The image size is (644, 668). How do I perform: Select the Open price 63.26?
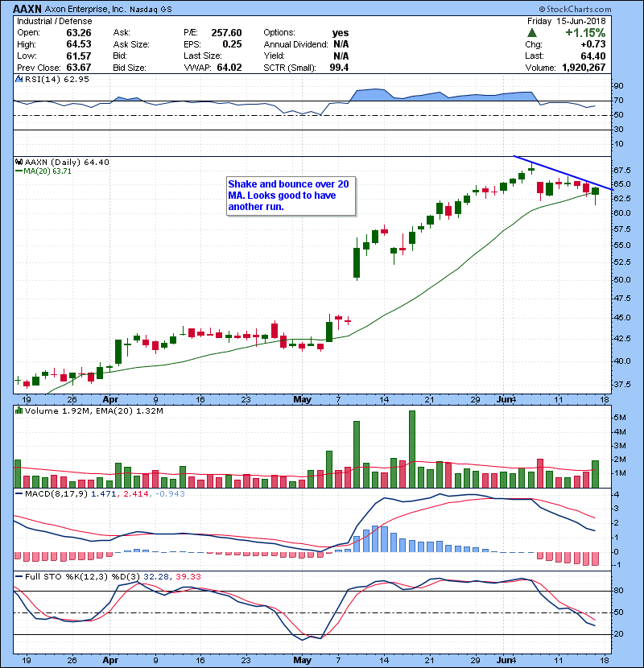click(78, 33)
